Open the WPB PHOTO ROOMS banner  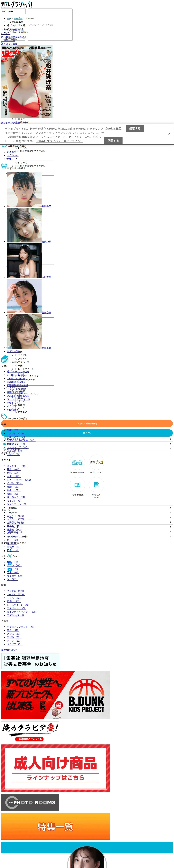30,803
